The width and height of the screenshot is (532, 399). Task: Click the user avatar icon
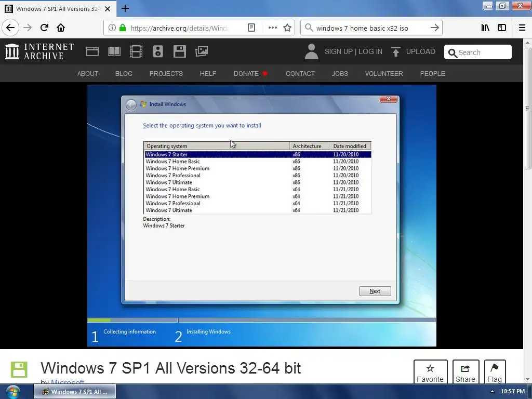coord(312,51)
